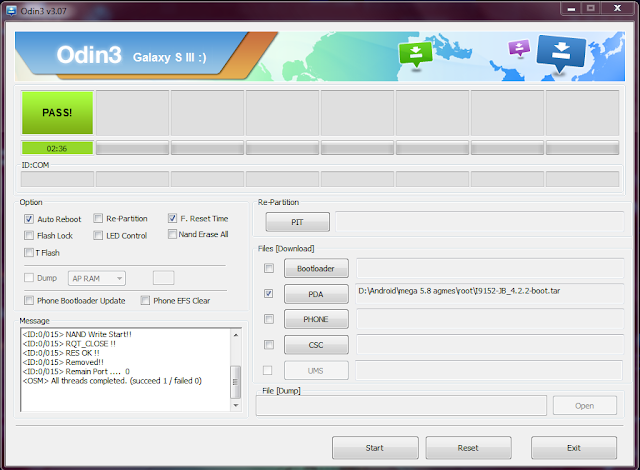
Task: Click the 'RQT_CLOSE !!' log line
Action: pos(69,344)
